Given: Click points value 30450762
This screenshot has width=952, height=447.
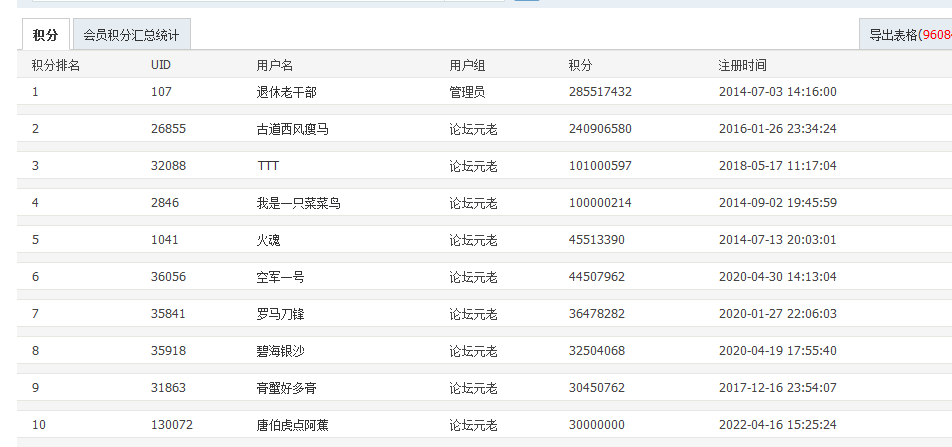Looking at the screenshot, I should tap(597, 388).
